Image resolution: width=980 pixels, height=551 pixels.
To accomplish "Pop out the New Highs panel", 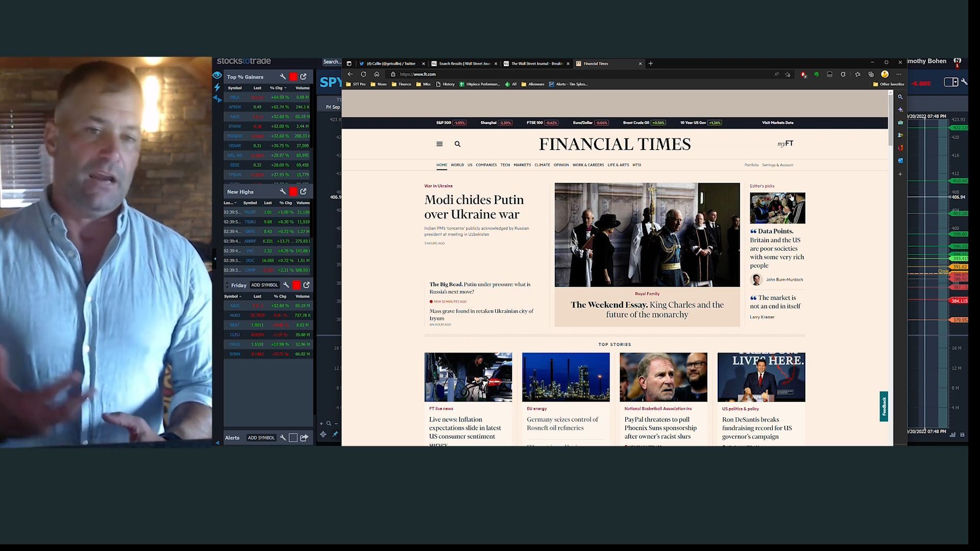I will (304, 191).
